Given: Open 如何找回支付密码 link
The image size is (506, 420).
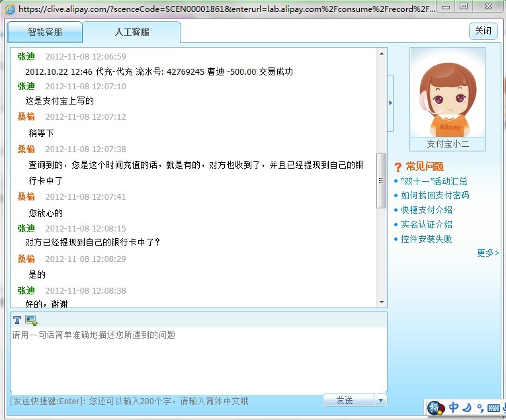Looking at the screenshot, I should [435, 196].
